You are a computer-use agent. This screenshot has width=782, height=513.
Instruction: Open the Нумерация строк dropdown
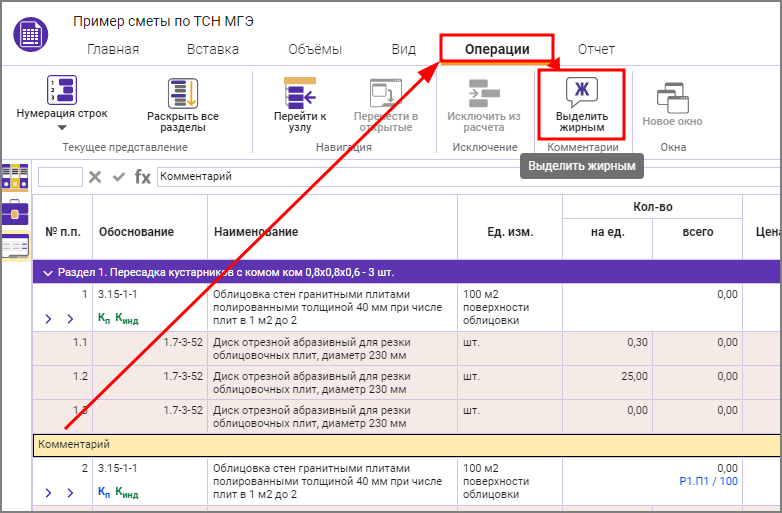tap(62, 127)
